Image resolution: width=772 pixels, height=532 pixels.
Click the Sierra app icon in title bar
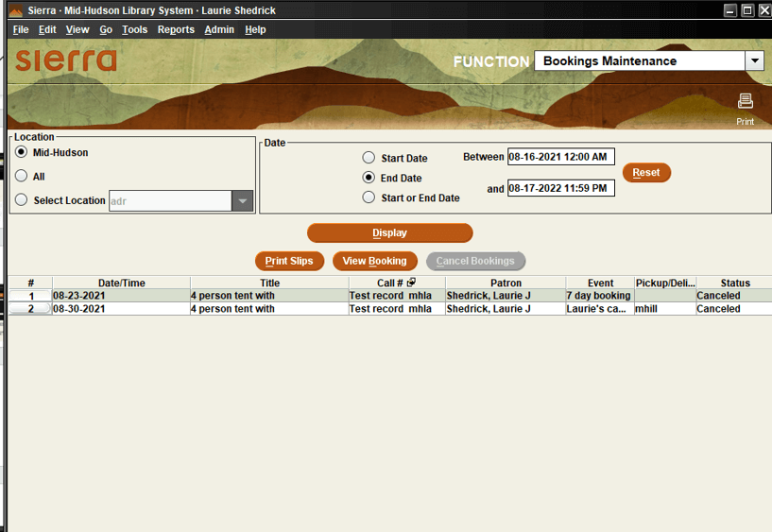(x=16, y=10)
